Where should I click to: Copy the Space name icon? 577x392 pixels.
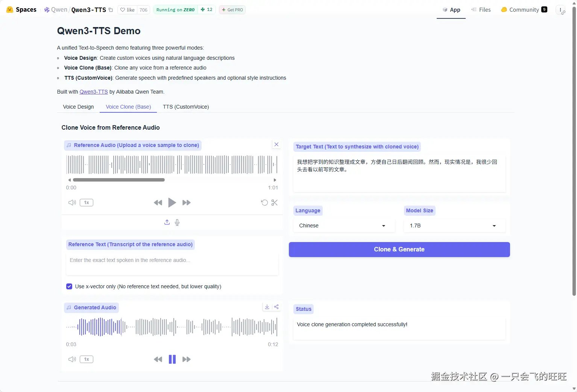(111, 10)
